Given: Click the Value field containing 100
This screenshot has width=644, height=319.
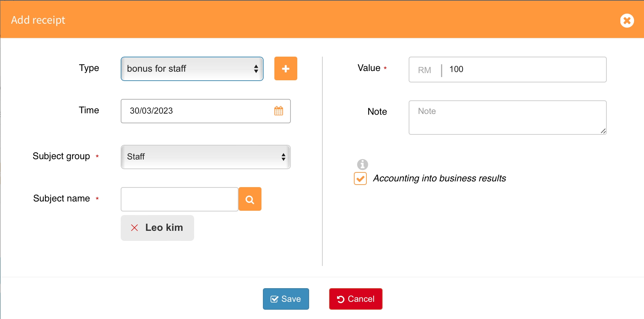Looking at the screenshot, I should 523,70.
